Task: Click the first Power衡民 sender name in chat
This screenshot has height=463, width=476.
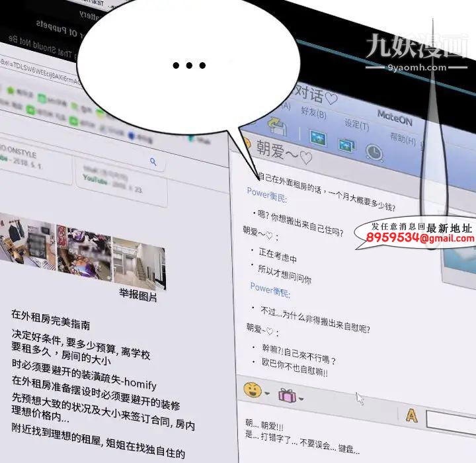Action: point(267,194)
